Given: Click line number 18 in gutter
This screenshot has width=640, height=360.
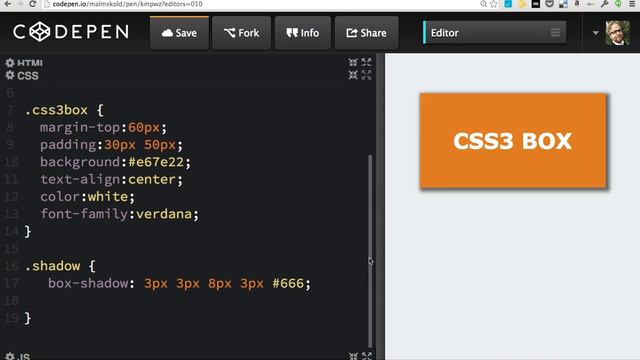Looking at the screenshot, I should tap(11, 301).
